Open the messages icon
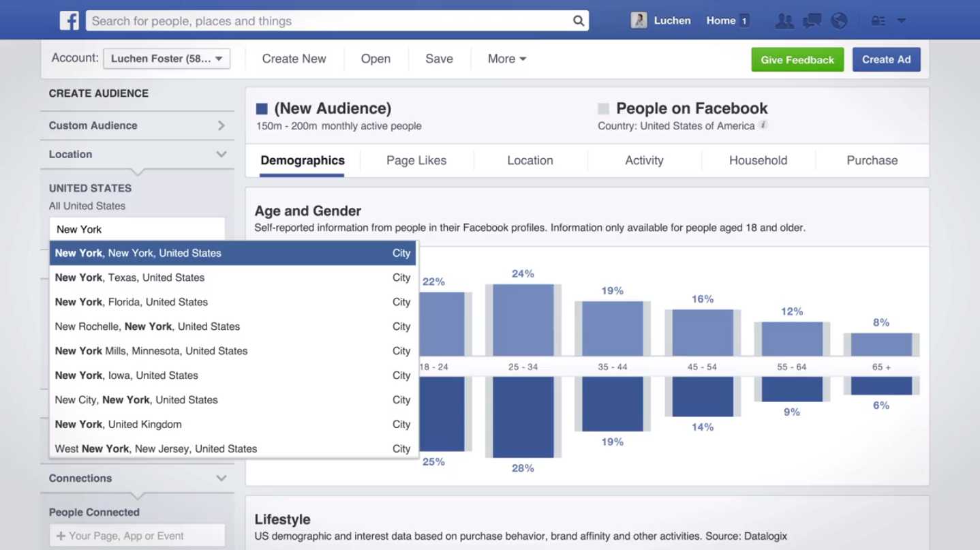The height and width of the screenshot is (550, 980). (812, 21)
